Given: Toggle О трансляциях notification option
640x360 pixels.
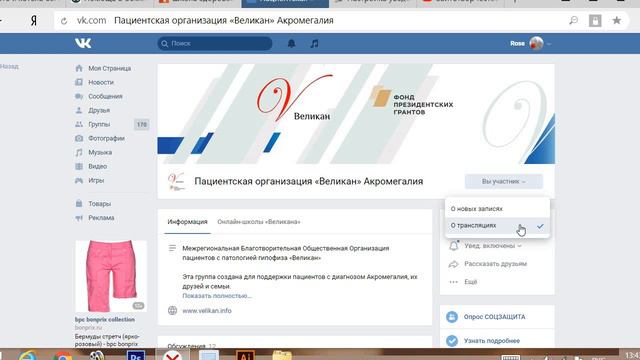Looking at the screenshot, I should pyautogui.click(x=498, y=226).
